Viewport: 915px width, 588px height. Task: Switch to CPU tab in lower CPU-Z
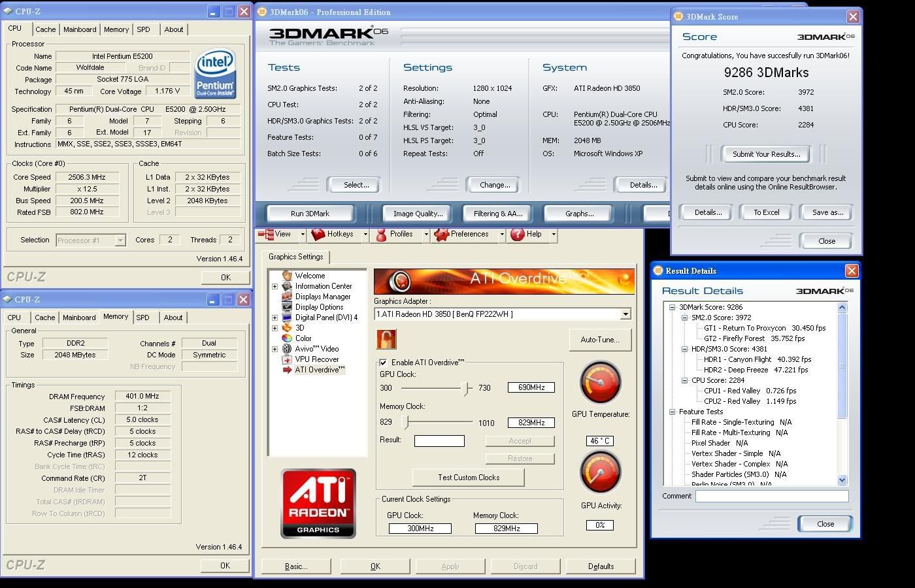click(14, 318)
